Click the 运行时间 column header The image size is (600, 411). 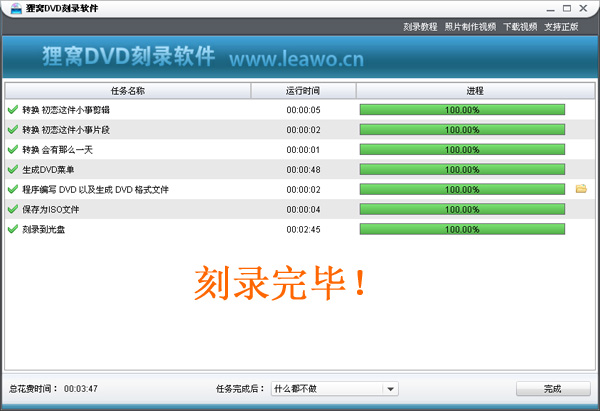(303, 91)
